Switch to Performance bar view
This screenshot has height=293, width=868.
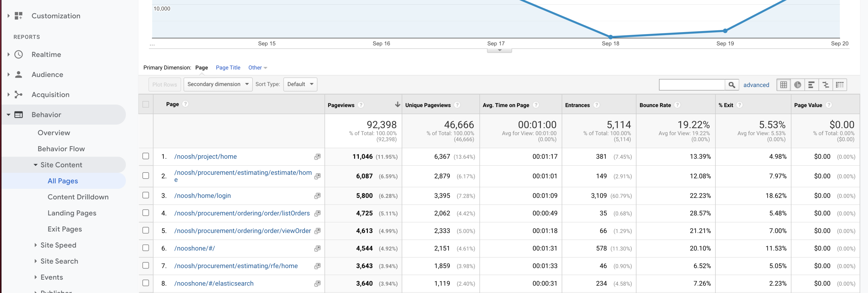click(811, 85)
